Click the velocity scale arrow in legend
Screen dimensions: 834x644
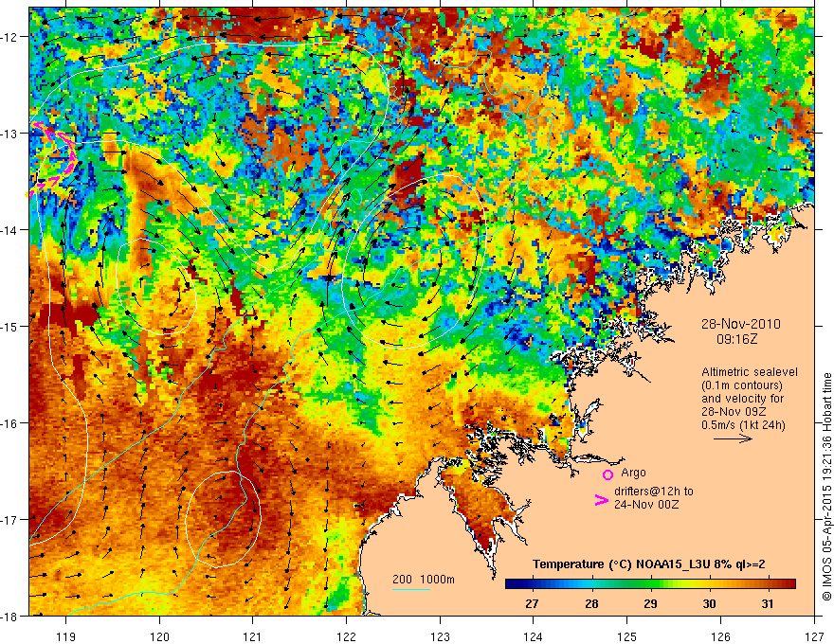(x=733, y=438)
